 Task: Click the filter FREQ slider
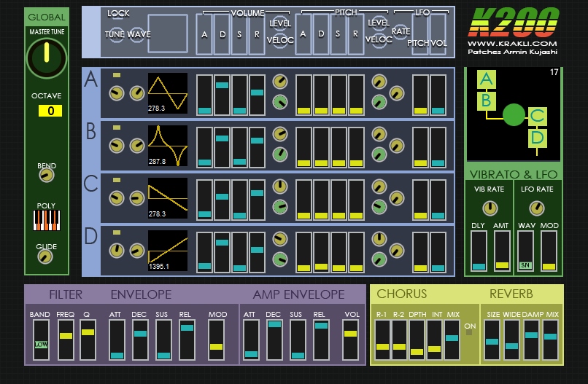66,340
